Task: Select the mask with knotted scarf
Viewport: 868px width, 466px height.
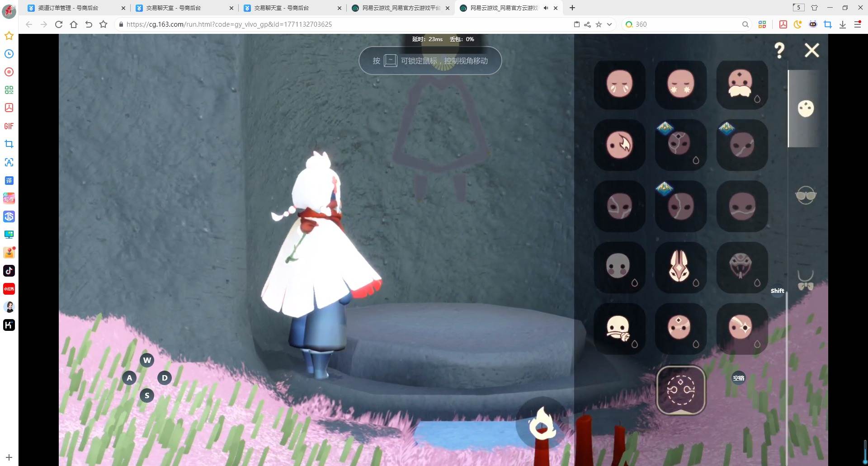Action: (x=619, y=329)
